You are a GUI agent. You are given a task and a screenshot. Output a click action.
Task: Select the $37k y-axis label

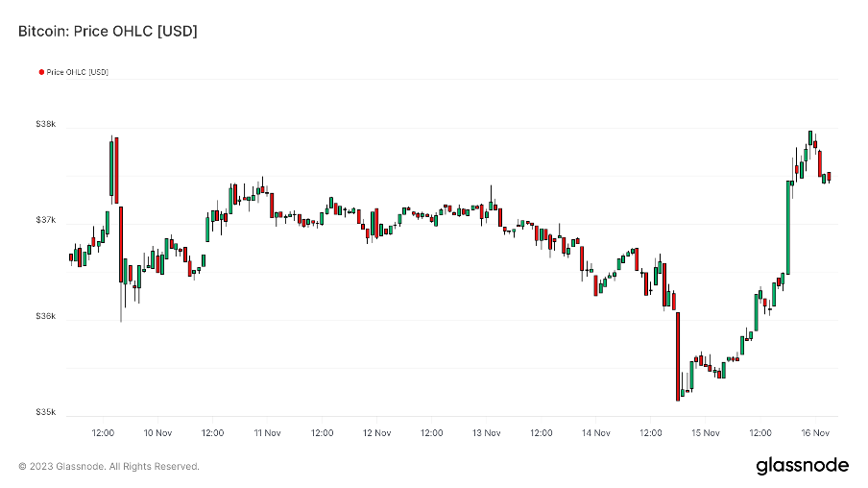(x=46, y=221)
